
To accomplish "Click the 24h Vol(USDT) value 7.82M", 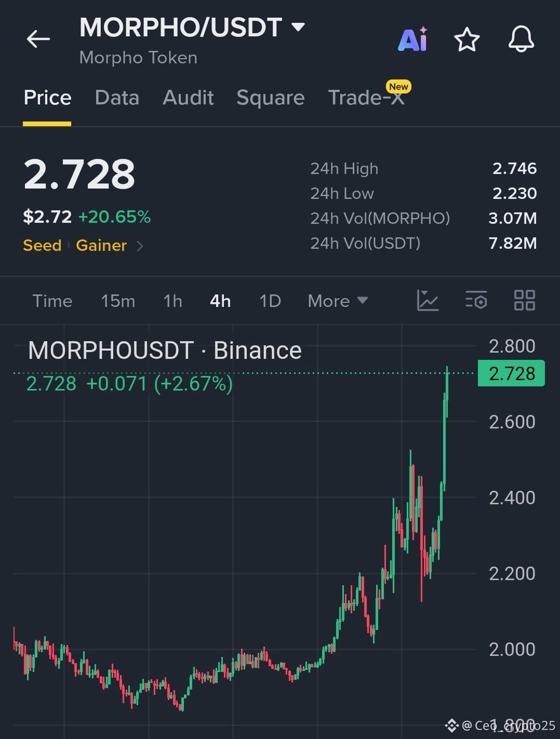I will click(512, 243).
